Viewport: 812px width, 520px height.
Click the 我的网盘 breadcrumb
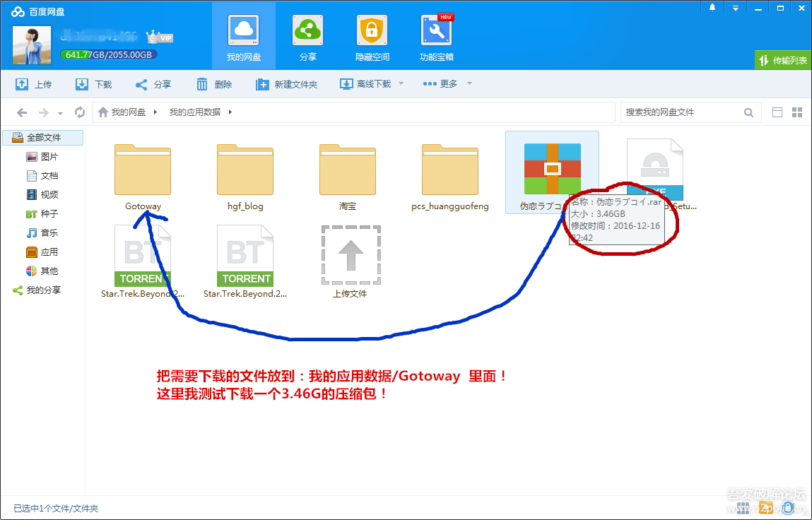coord(122,112)
